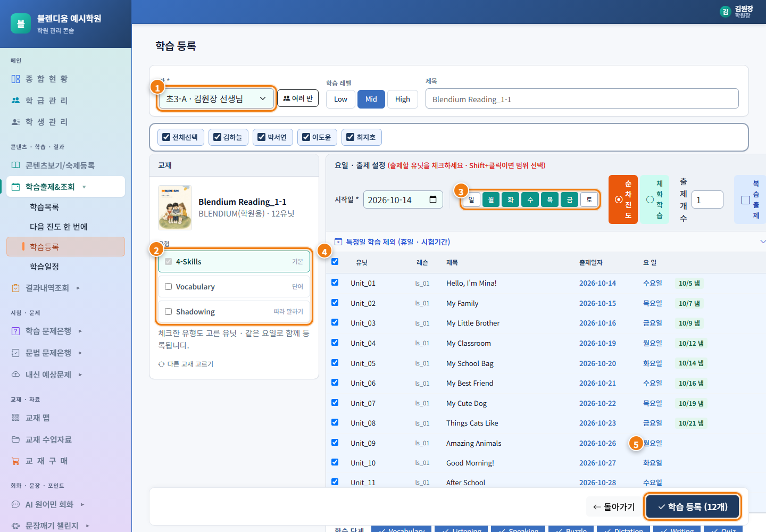Expand 특정일 학습 제외 section chevron
Screen dimensions: 766x532
coord(763,242)
